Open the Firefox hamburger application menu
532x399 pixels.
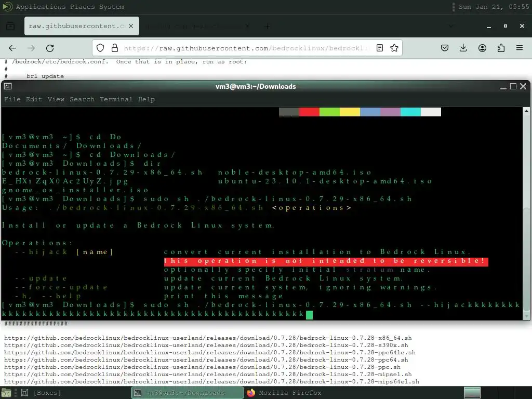click(x=520, y=48)
